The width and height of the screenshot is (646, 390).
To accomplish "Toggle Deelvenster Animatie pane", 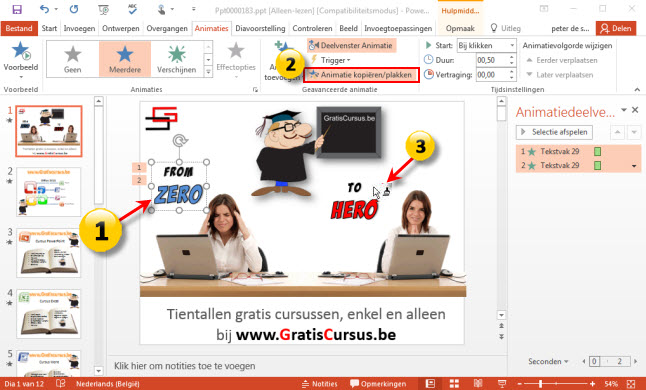I will [351, 45].
